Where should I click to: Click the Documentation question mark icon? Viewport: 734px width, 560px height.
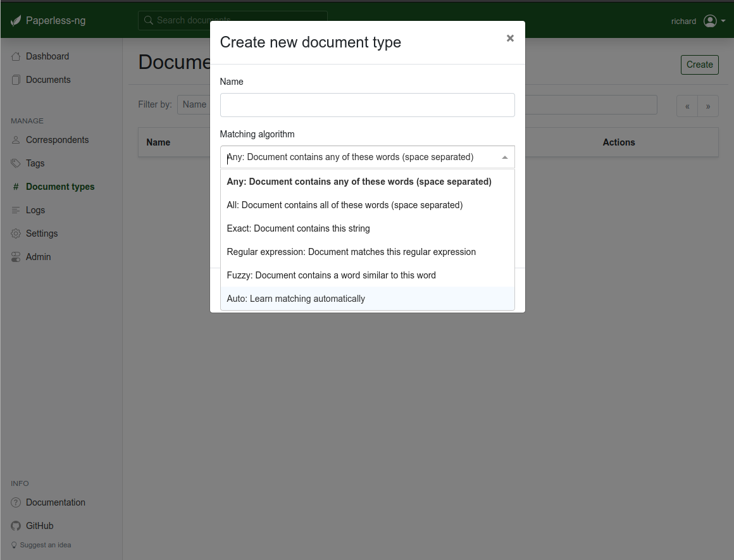click(x=16, y=502)
